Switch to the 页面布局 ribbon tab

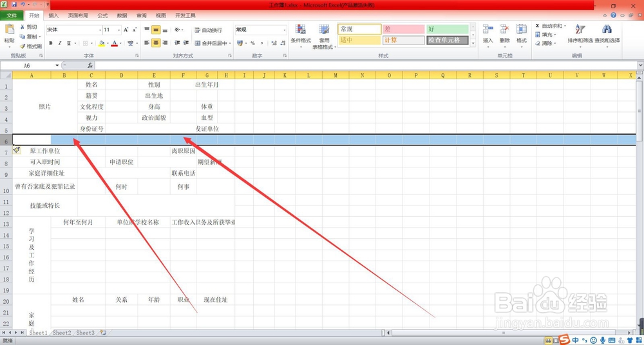coord(78,15)
